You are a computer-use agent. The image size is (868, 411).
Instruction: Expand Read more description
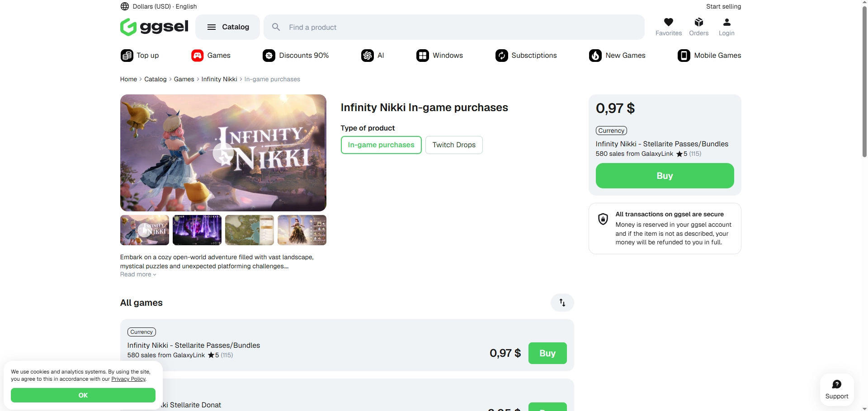(138, 275)
